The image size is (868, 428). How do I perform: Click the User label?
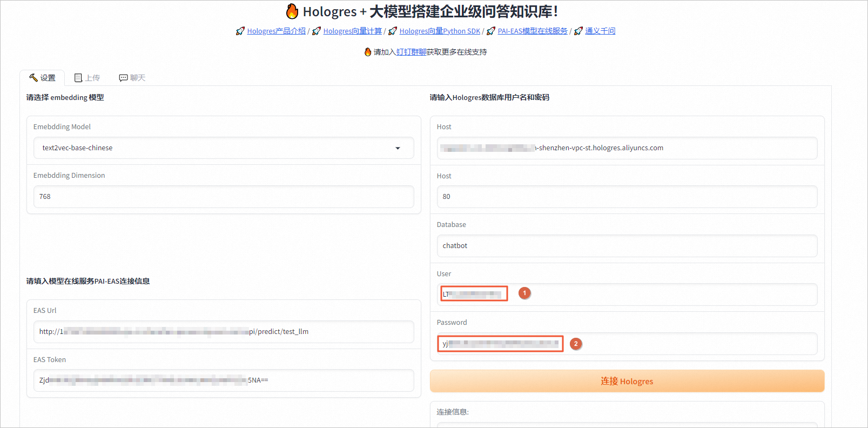(444, 274)
